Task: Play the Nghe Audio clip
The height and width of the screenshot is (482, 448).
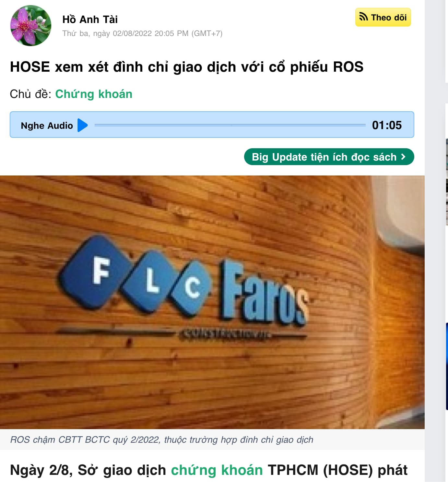Action: [x=83, y=125]
